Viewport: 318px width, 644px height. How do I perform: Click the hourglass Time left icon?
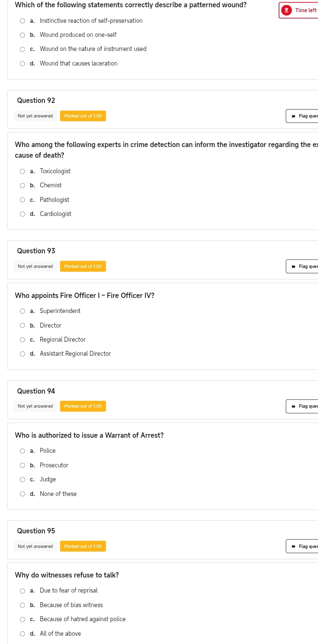[286, 10]
